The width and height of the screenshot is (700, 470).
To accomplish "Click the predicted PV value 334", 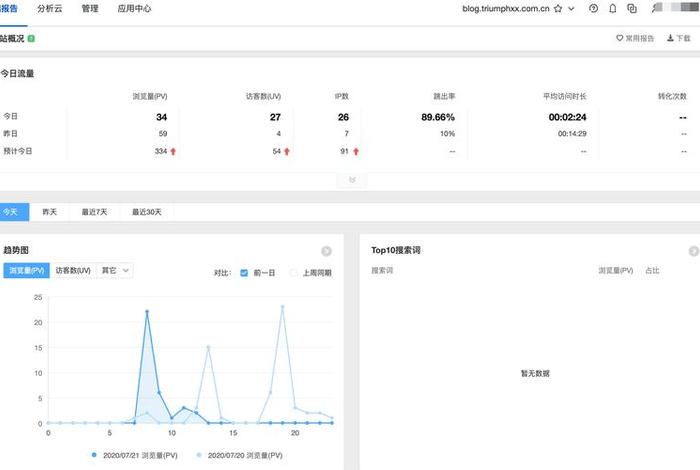I will [161, 151].
